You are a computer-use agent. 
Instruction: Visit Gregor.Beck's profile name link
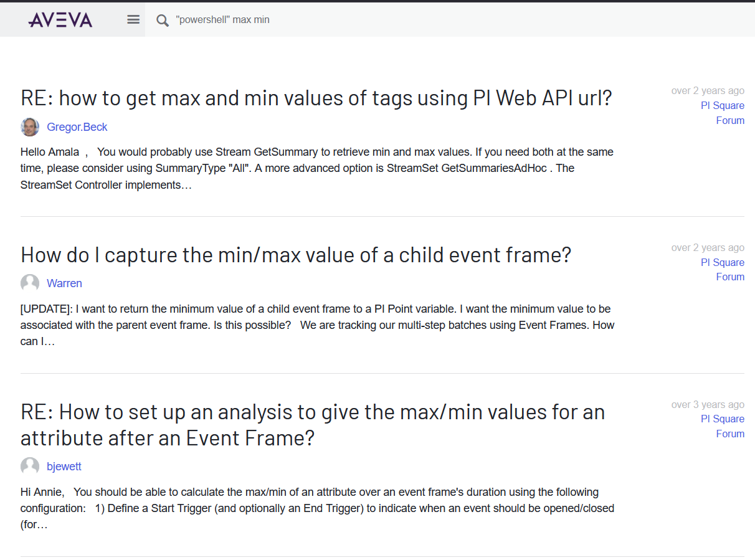pyautogui.click(x=77, y=127)
